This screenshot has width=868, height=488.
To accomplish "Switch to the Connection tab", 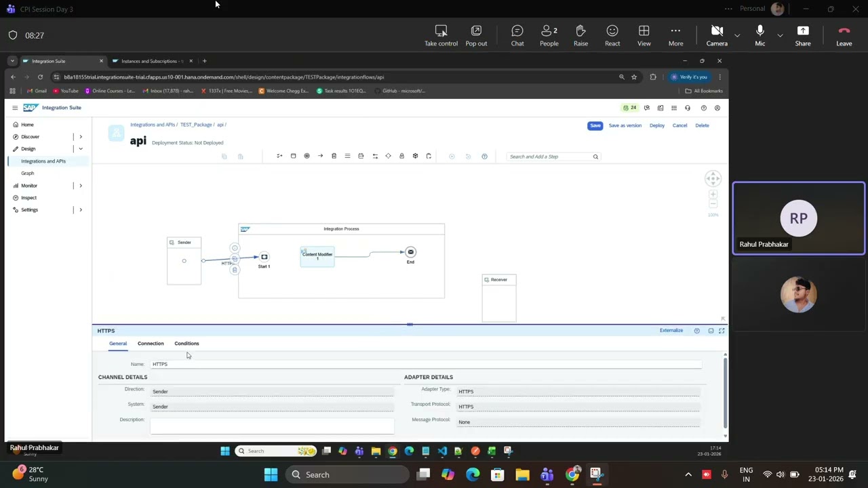I will coord(151,344).
